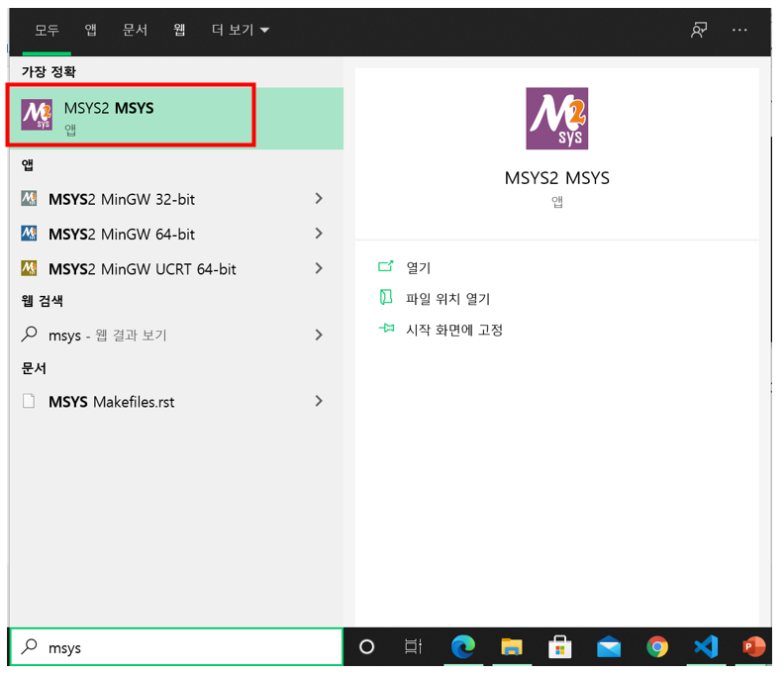
Task: Click the feedback person icon in header
Action: [699, 30]
